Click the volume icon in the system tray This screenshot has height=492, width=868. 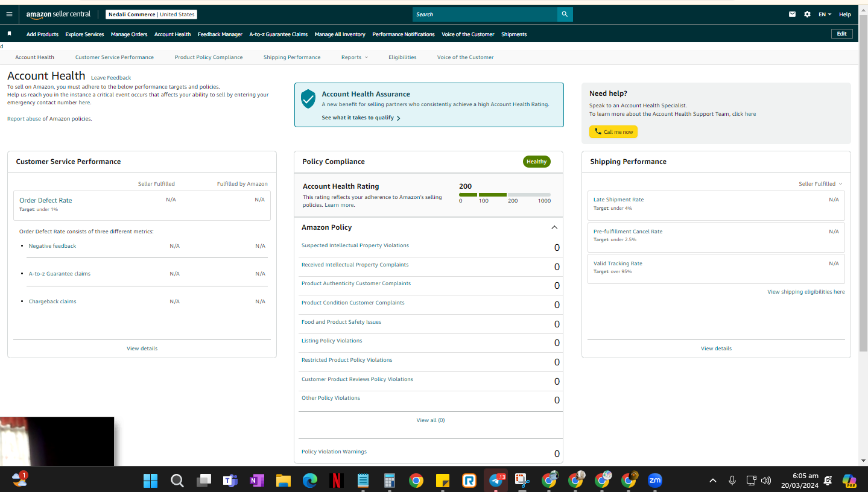766,481
